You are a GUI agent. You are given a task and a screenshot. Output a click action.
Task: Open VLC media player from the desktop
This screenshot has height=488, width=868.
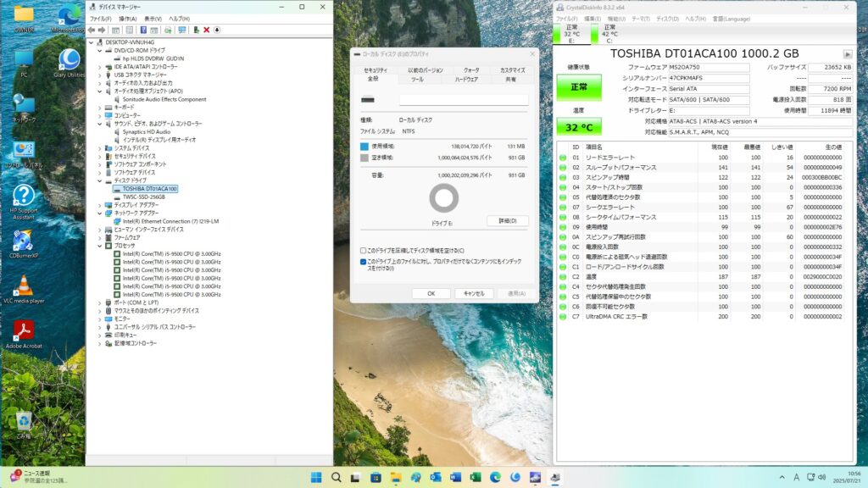24,289
